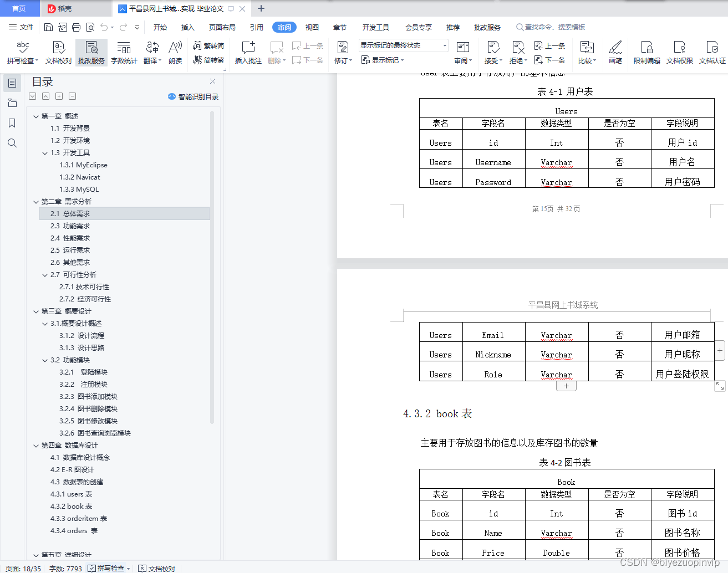Select the search magnifier sidebar icon
This screenshot has width=728, height=573.
[x=12, y=143]
